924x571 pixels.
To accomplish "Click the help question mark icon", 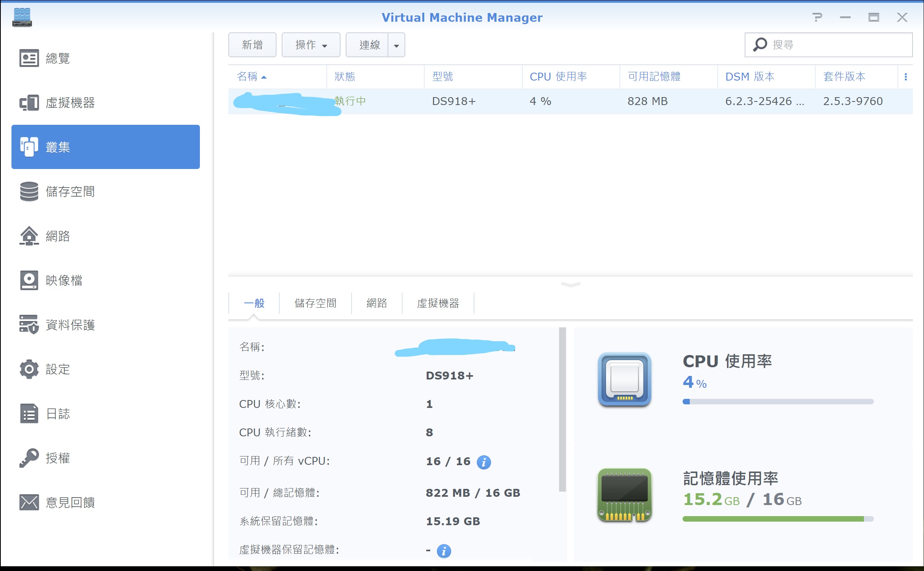I will point(817,17).
